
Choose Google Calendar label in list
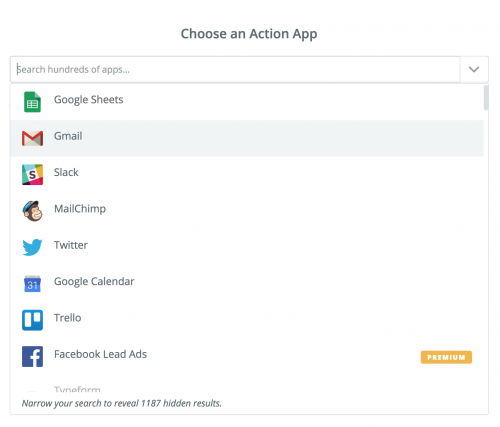[x=94, y=282]
